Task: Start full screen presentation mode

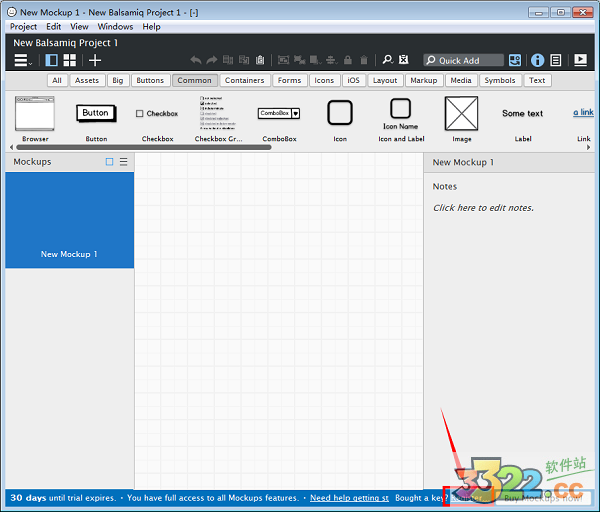Action: pos(580,60)
